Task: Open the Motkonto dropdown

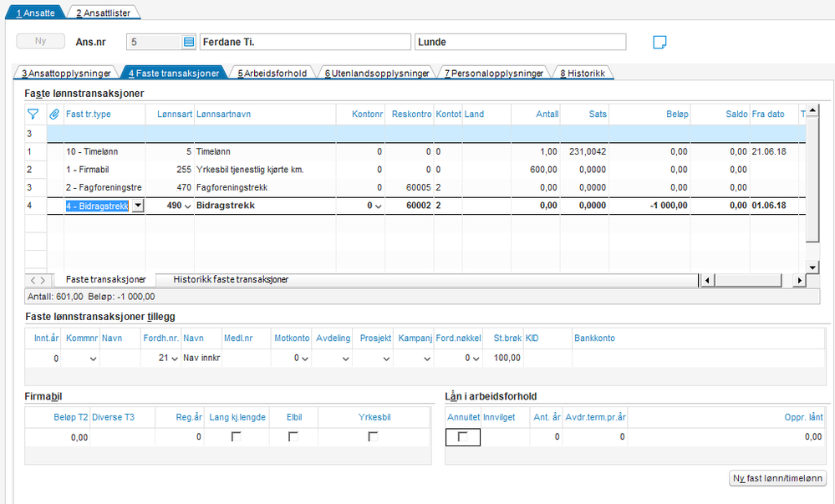Action: click(305, 359)
